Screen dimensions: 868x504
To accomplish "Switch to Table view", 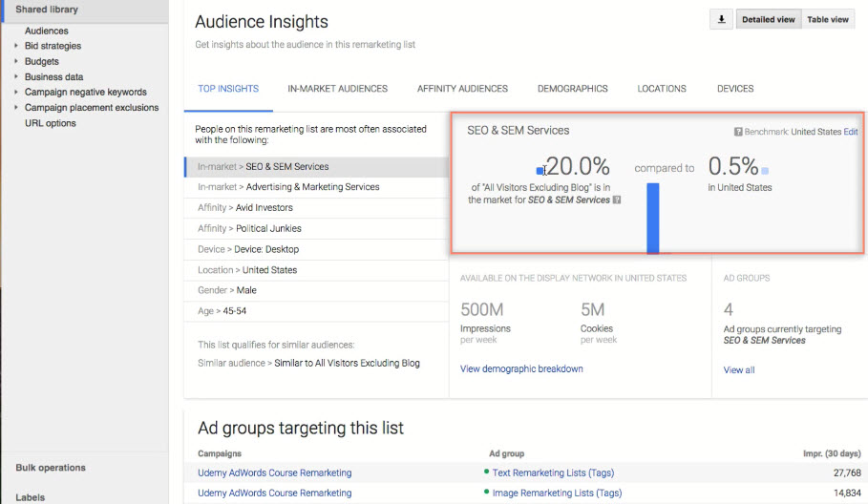I will point(827,19).
